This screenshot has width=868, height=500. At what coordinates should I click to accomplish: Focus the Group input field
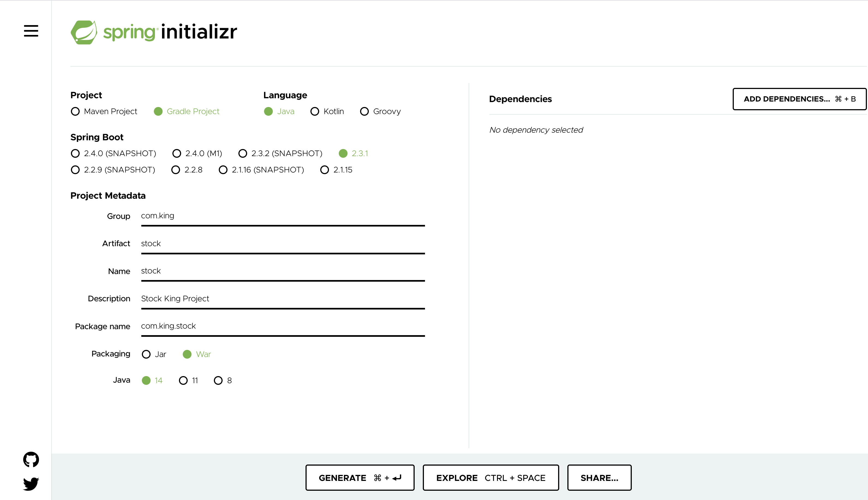(283, 216)
